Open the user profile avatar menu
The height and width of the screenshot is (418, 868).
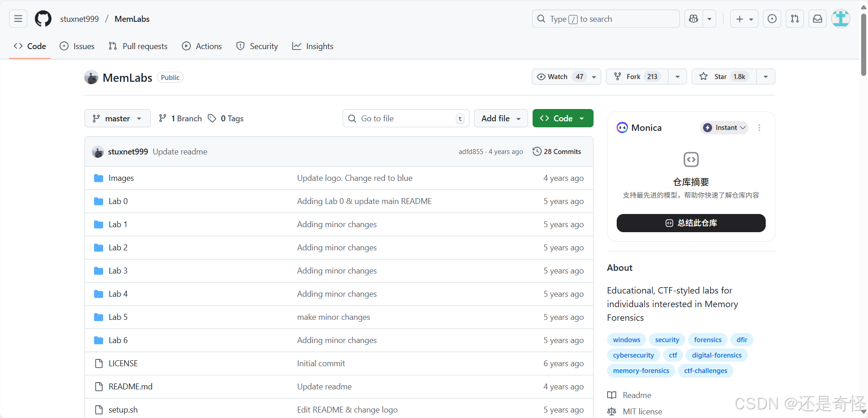(x=841, y=19)
